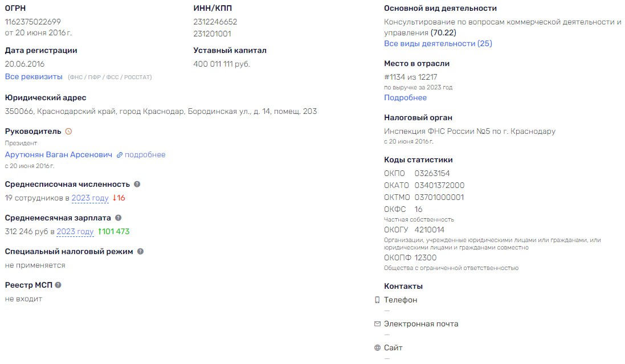Click подробнее link next to director name
This screenshot has width=625, height=364.
tap(145, 155)
